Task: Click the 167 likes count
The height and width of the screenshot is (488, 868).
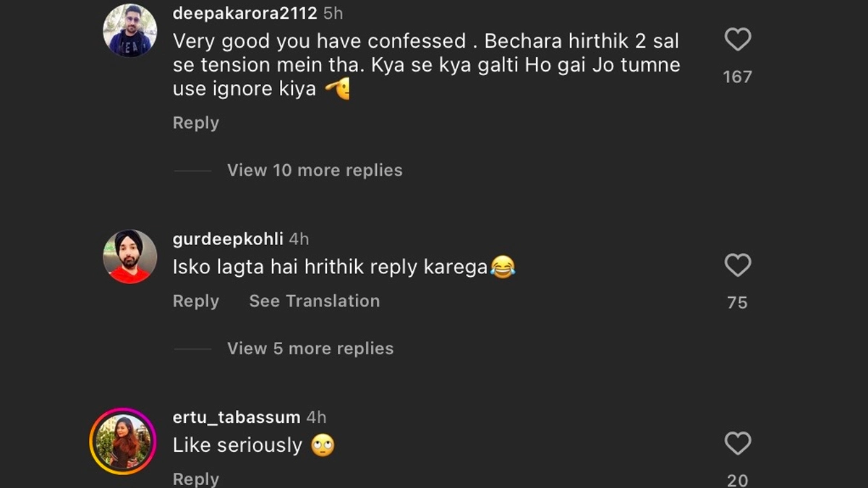Action: point(737,77)
